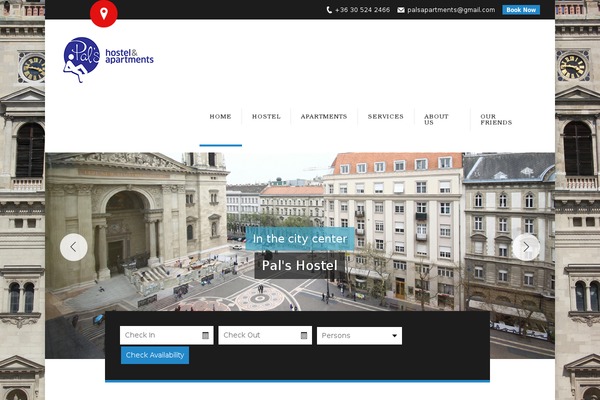
Task: Click the phone number +36 30 524 2466
Action: 362,10
